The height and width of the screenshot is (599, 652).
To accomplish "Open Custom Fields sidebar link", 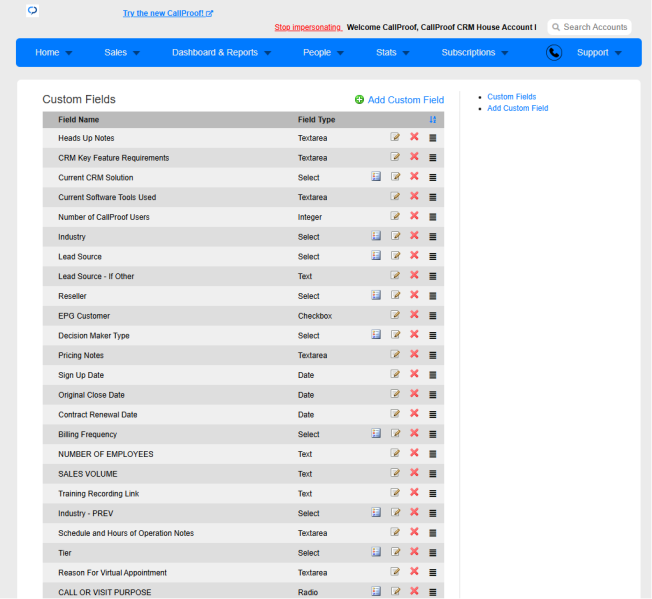I will [x=511, y=96].
